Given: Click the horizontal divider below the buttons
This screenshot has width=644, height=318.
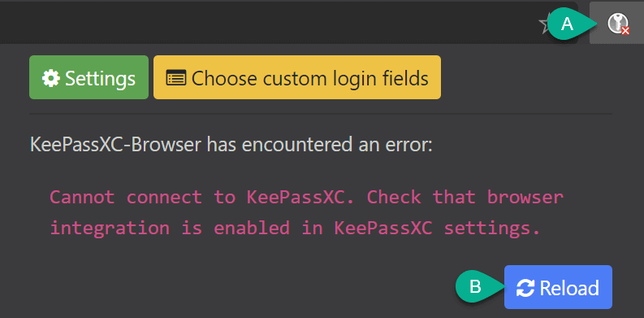Looking at the screenshot, I should point(321,114).
